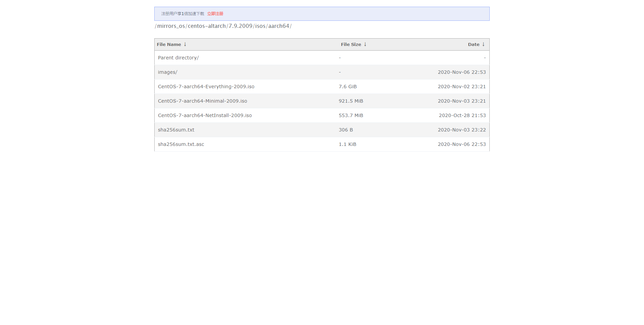Sort by Date arrow icon
The height and width of the screenshot is (325, 644).
click(483, 44)
